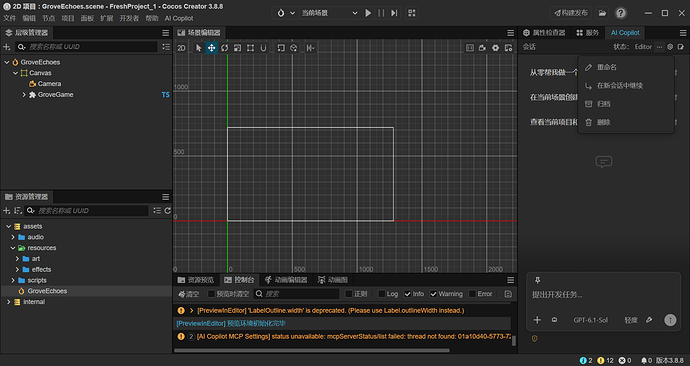Click the scene device settings icon at far right

coord(509,48)
